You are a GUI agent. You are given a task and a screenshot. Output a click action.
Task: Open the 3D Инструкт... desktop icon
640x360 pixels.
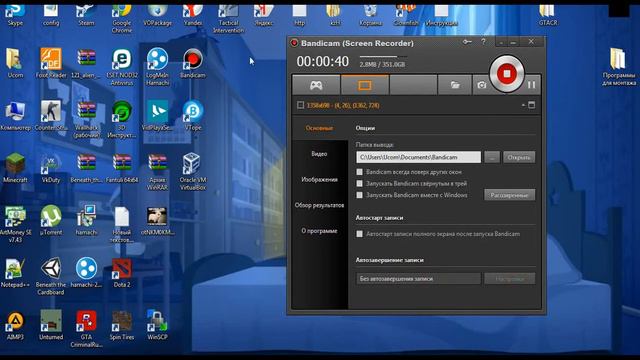[x=122, y=120]
